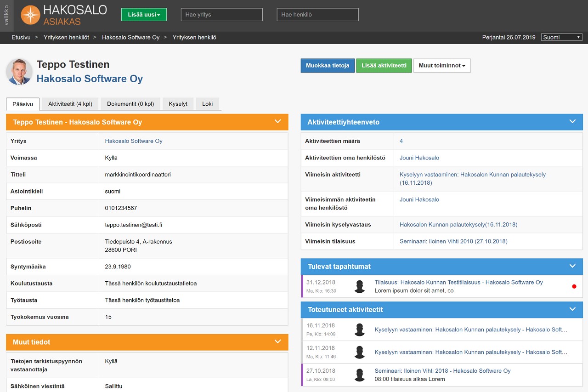Click the Hakosalo Asiakas compass logo
Viewport: 588px width, 392px height.
[x=64, y=15]
